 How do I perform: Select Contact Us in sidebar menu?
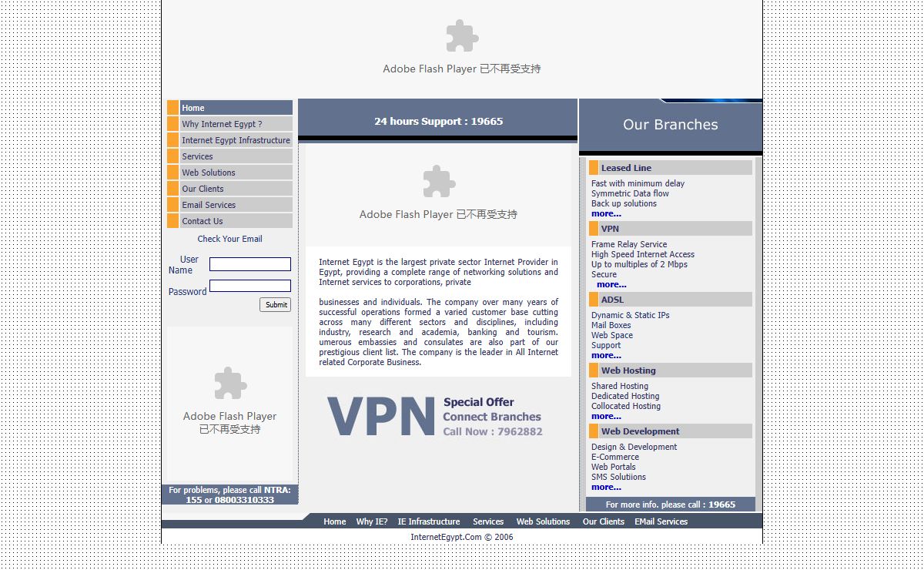[x=236, y=221]
